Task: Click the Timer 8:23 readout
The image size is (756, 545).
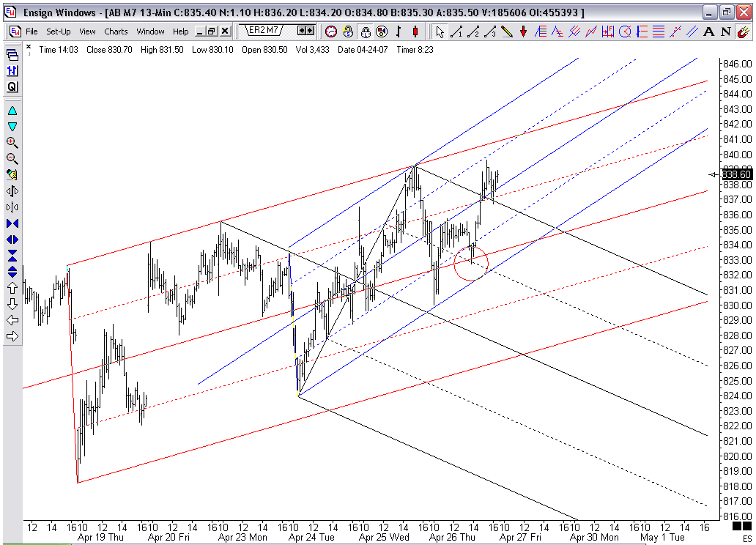Action: coord(415,50)
